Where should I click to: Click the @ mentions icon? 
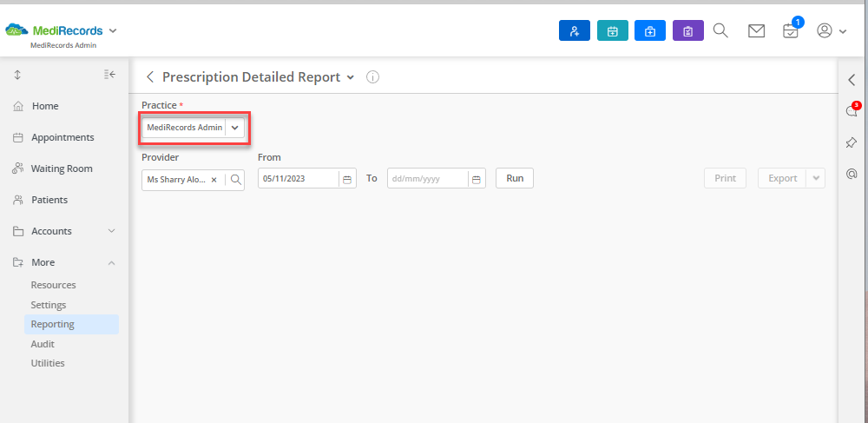click(852, 175)
